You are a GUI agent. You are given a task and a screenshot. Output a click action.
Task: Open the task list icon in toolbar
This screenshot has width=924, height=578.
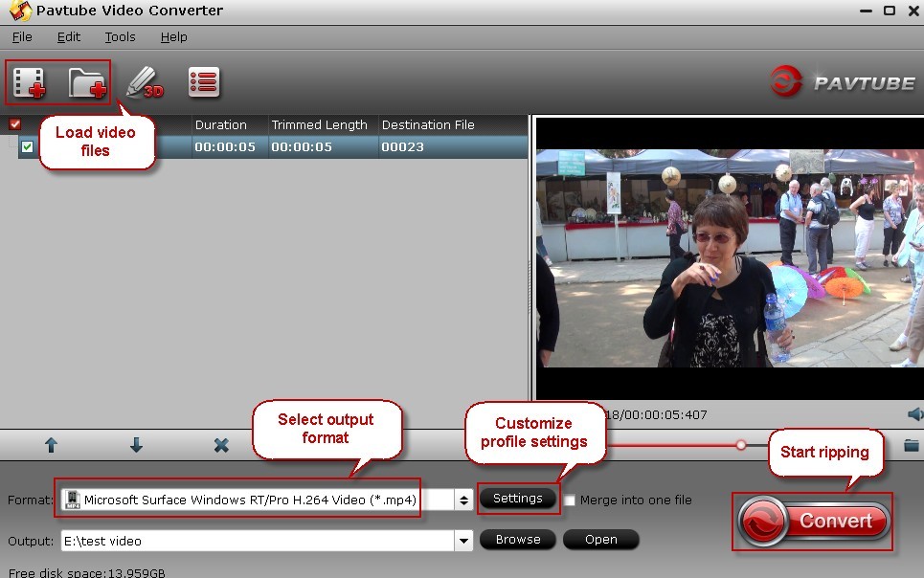pyautogui.click(x=204, y=82)
